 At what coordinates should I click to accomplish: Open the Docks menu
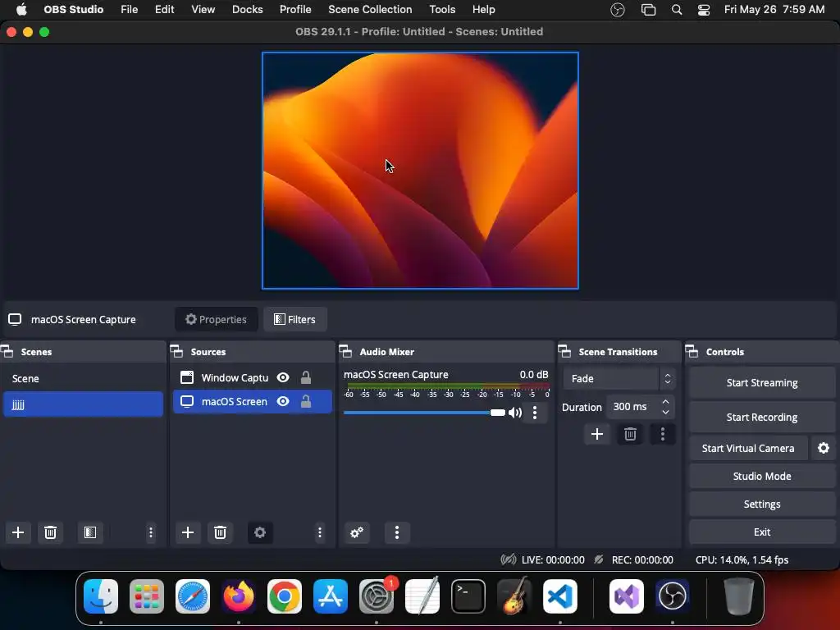[247, 9]
